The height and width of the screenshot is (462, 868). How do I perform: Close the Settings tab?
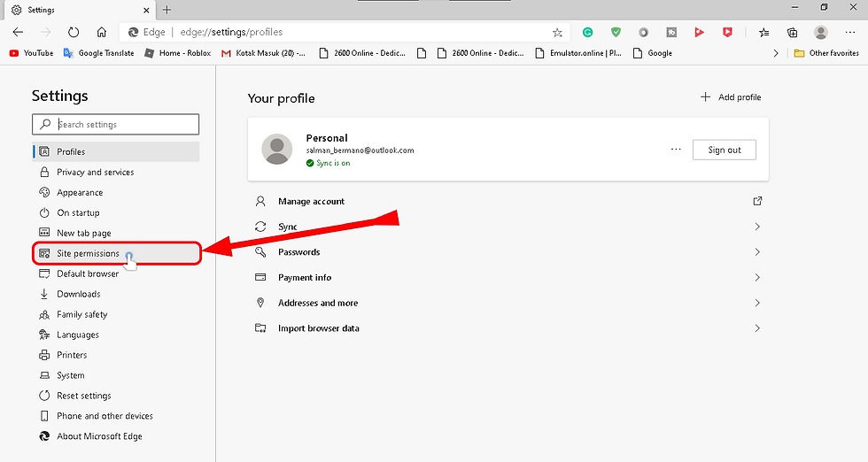146,10
